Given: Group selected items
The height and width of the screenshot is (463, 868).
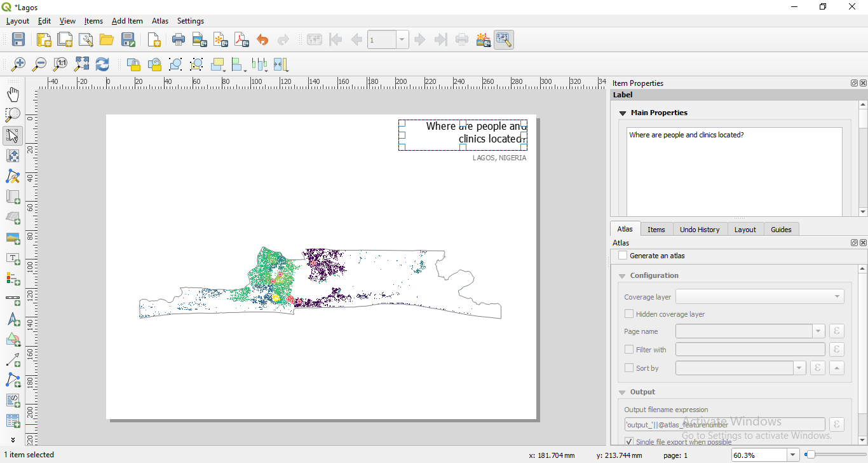Looking at the screenshot, I should click(176, 64).
